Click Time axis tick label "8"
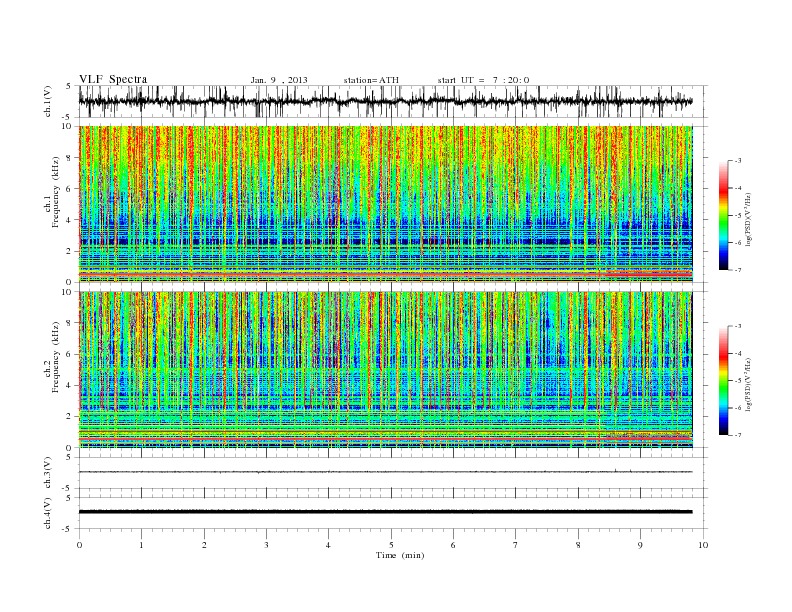The image size is (792, 612). pyautogui.click(x=578, y=545)
